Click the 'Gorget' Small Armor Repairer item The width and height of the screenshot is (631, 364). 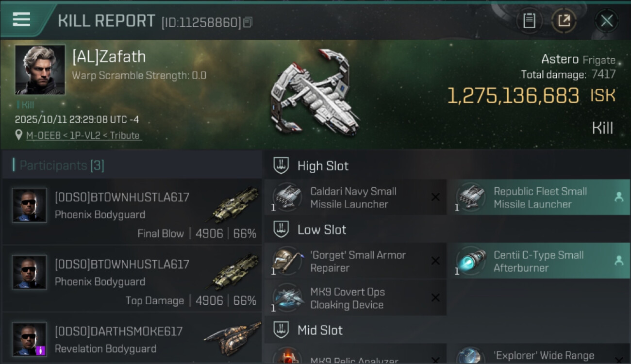[x=355, y=261]
